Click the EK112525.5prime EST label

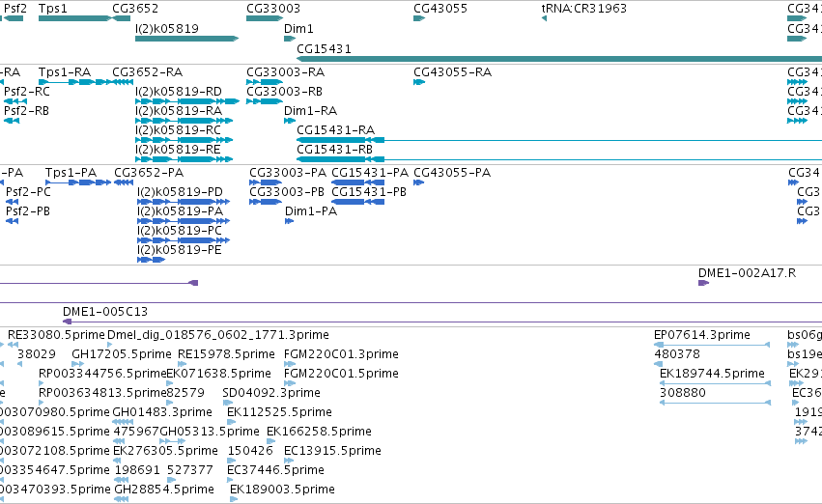pos(279,412)
